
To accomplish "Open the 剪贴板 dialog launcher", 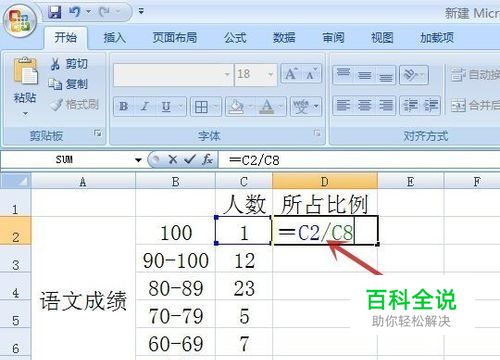I will (98, 133).
